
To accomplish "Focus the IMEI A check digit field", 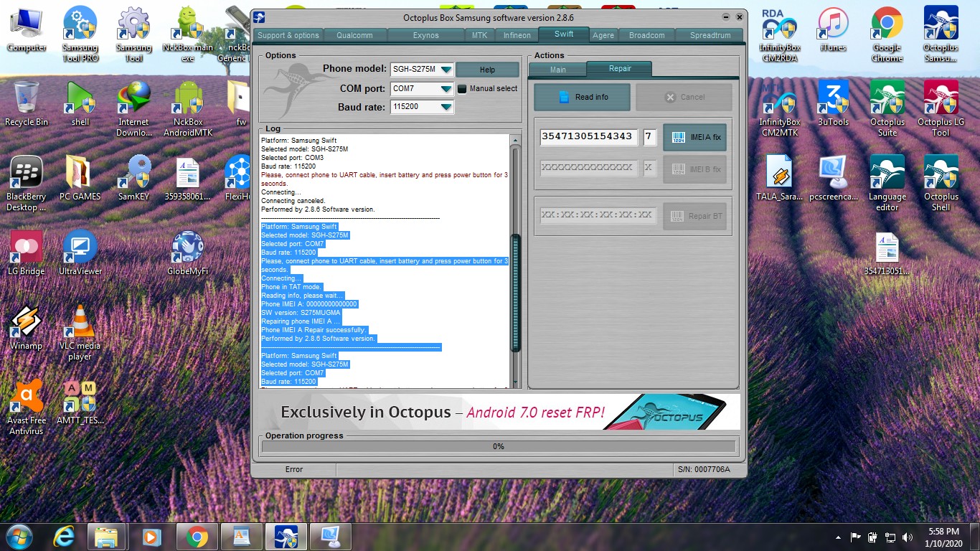I will [649, 136].
